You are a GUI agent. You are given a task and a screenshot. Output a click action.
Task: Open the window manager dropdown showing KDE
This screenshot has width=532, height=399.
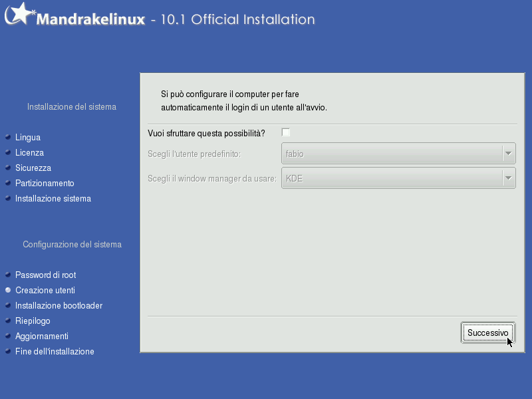click(398, 178)
